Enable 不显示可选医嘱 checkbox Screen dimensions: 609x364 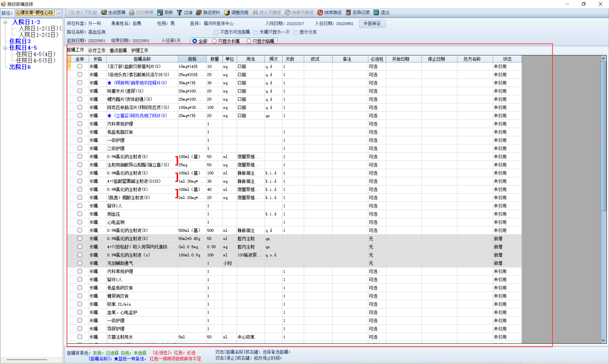216,32
